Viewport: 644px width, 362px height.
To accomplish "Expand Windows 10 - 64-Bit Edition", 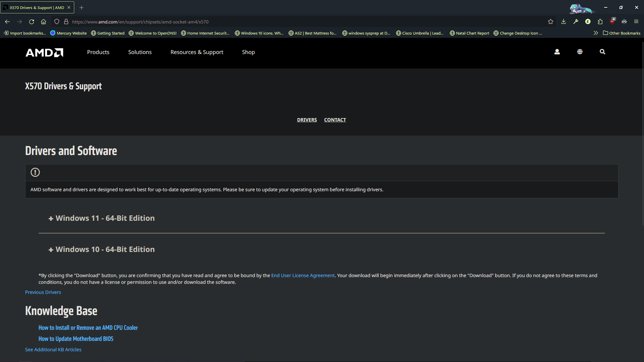I will (102, 249).
